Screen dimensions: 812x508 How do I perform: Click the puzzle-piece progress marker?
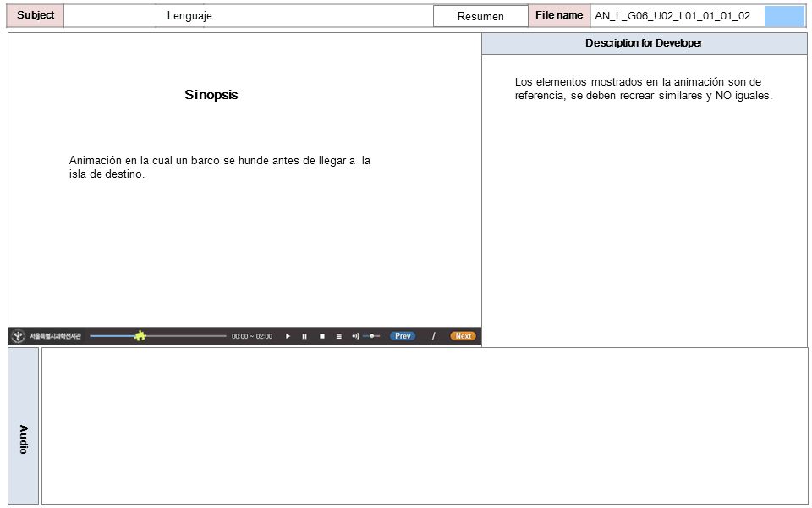[x=140, y=336]
